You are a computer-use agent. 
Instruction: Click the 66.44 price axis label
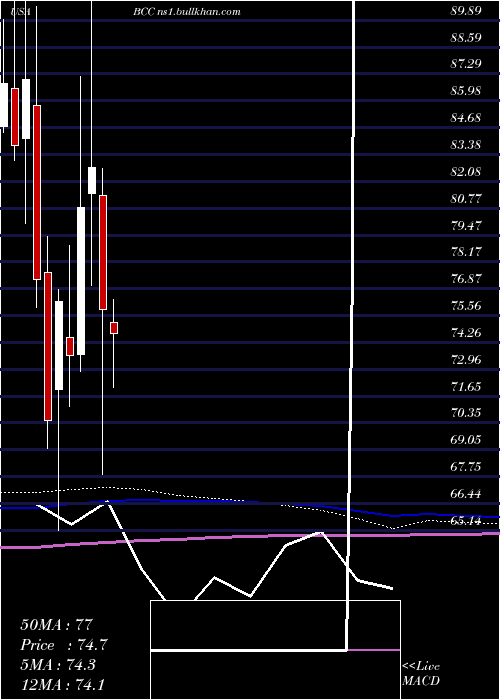pos(466,494)
